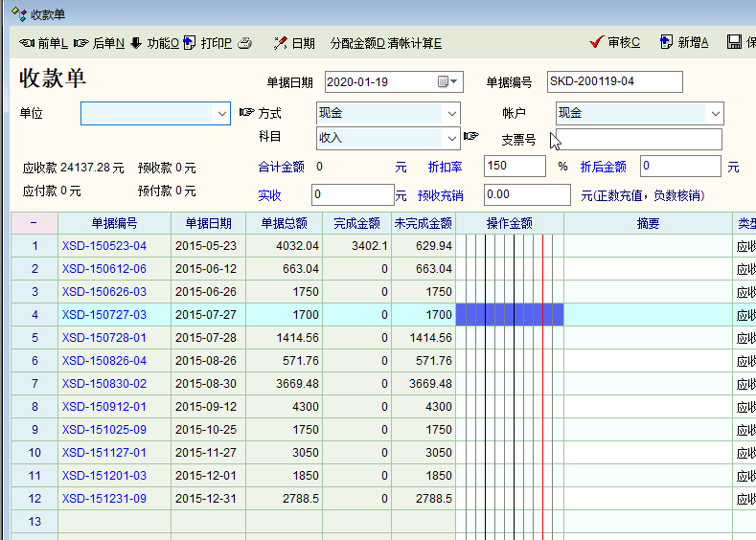Expand the 单位 dropdown list
The image size is (756, 540).
[x=220, y=113]
